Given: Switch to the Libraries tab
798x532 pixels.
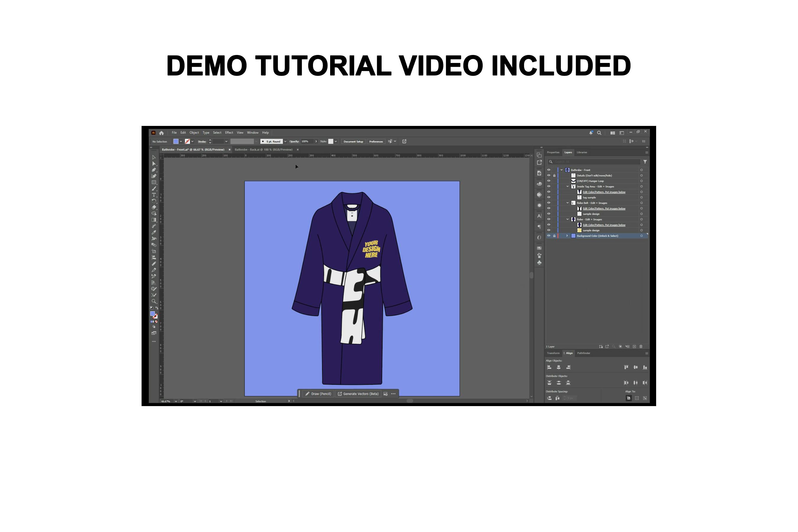Looking at the screenshot, I should point(582,152).
